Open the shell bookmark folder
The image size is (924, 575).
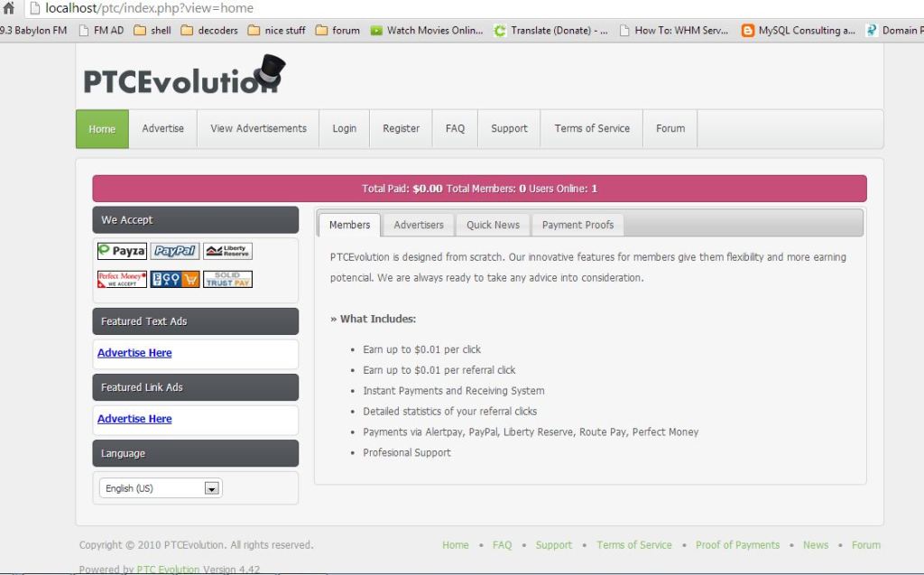point(152,30)
